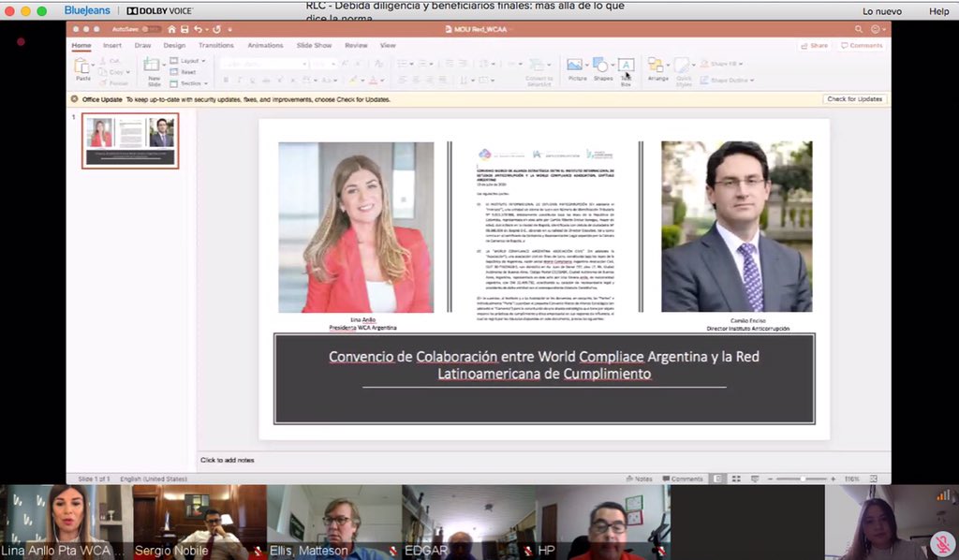
Task: Toggle Notes pane from status bar
Action: pyautogui.click(x=639, y=479)
